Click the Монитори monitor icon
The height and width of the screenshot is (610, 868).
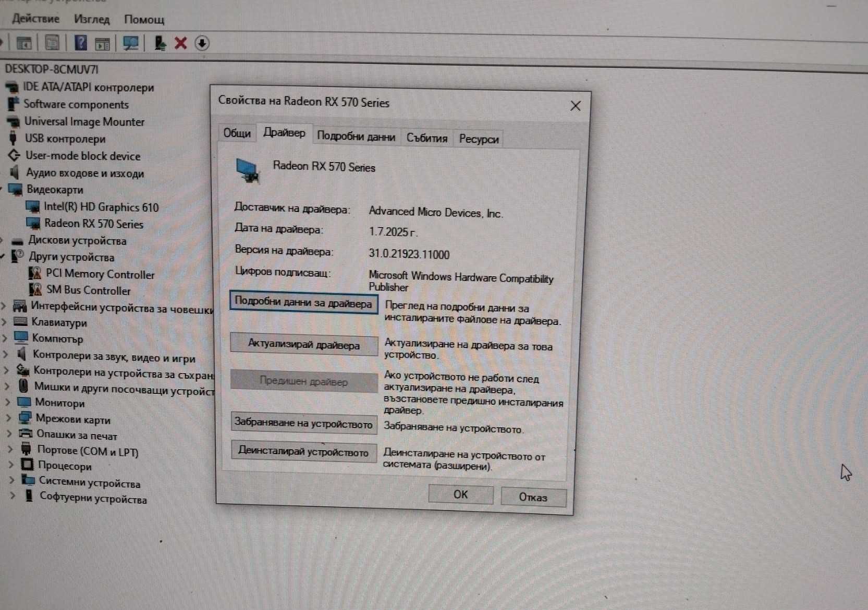pyautogui.click(x=25, y=402)
